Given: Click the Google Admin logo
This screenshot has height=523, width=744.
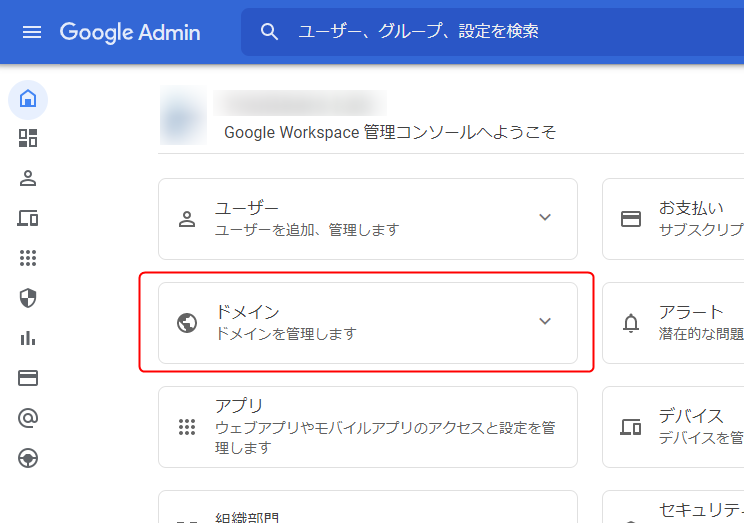Looking at the screenshot, I should pyautogui.click(x=130, y=32).
